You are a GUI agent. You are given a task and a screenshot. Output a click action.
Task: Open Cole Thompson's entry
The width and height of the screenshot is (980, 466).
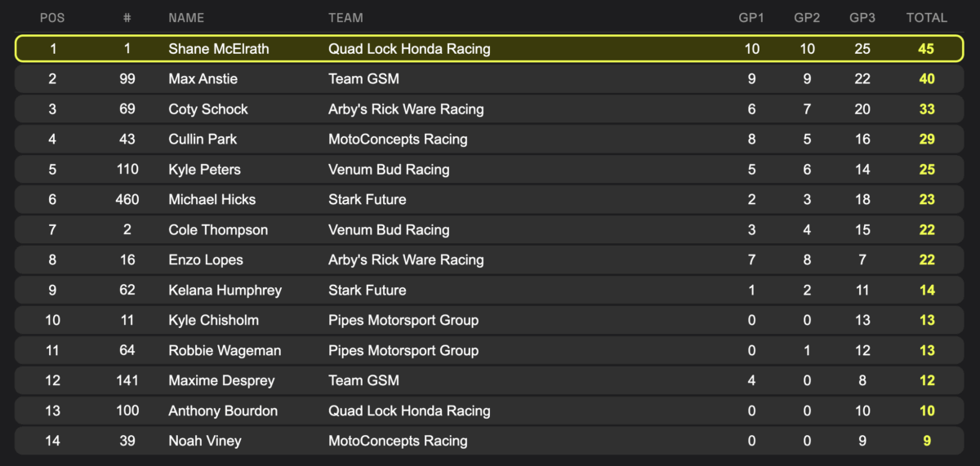[218, 230]
